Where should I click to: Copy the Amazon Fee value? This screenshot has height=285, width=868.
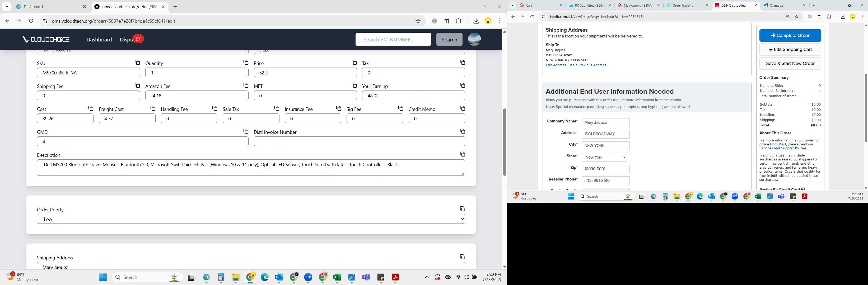point(246,85)
